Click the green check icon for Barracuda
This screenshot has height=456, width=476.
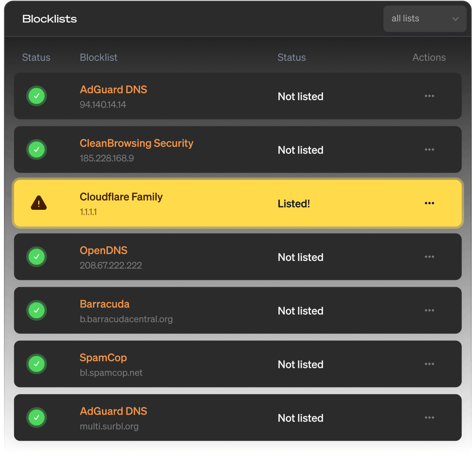tap(37, 311)
